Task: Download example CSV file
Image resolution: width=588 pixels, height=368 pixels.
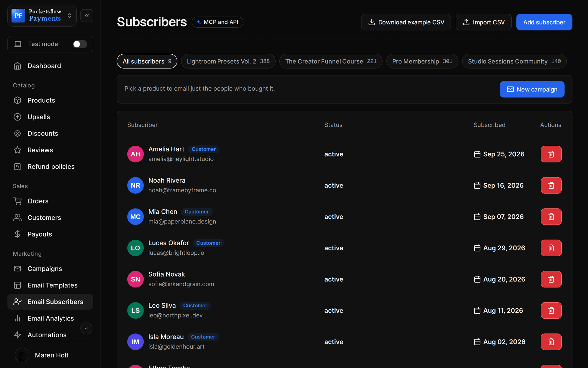Action: (406, 22)
